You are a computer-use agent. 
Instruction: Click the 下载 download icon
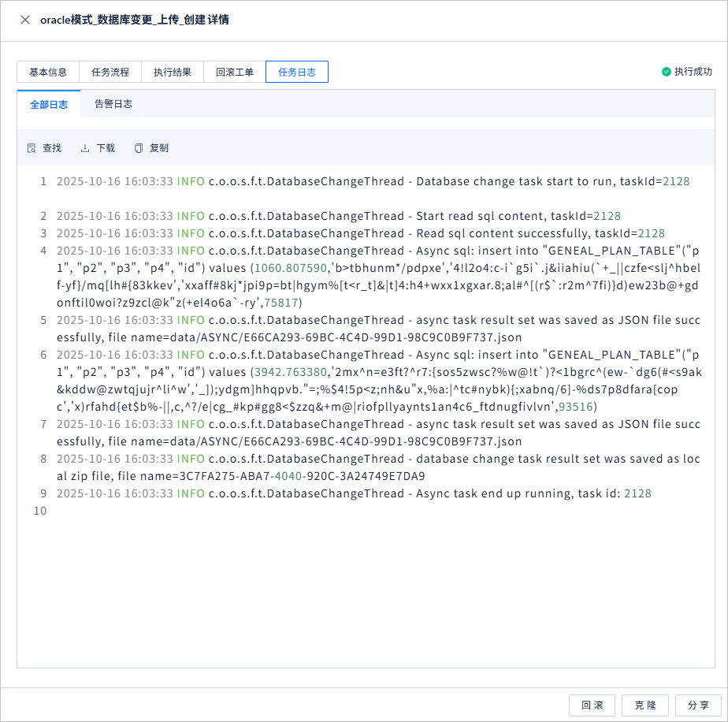(x=85, y=148)
